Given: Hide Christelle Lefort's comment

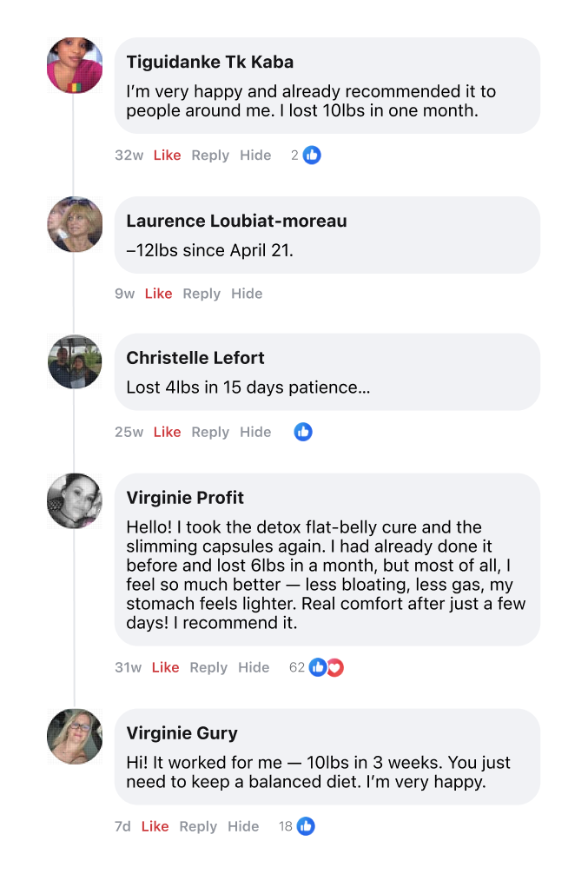Looking at the screenshot, I should pyautogui.click(x=255, y=432).
